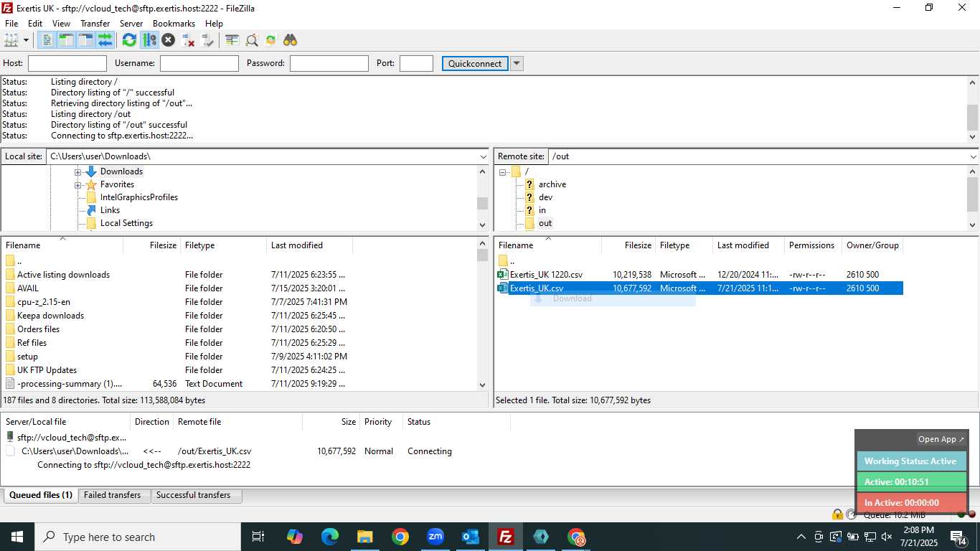Sort remote list by Owner/Group column
The height and width of the screenshot is (551, 980).
tap(872, 245)
